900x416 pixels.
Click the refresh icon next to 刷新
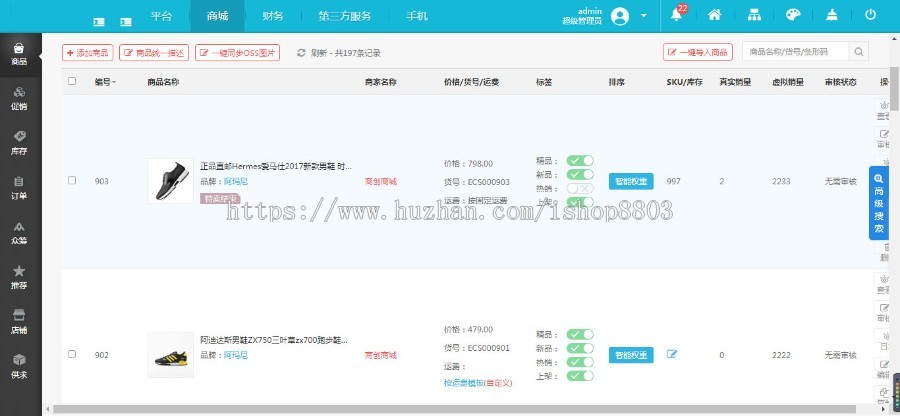pos(301,53)
